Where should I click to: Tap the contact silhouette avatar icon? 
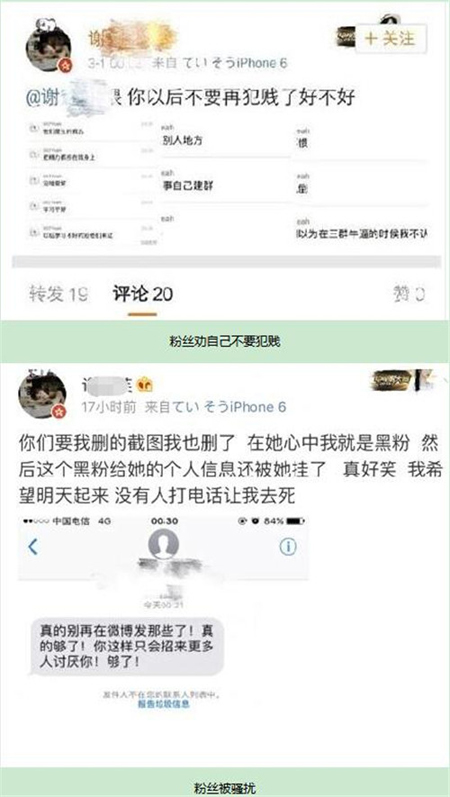point(163,544)
